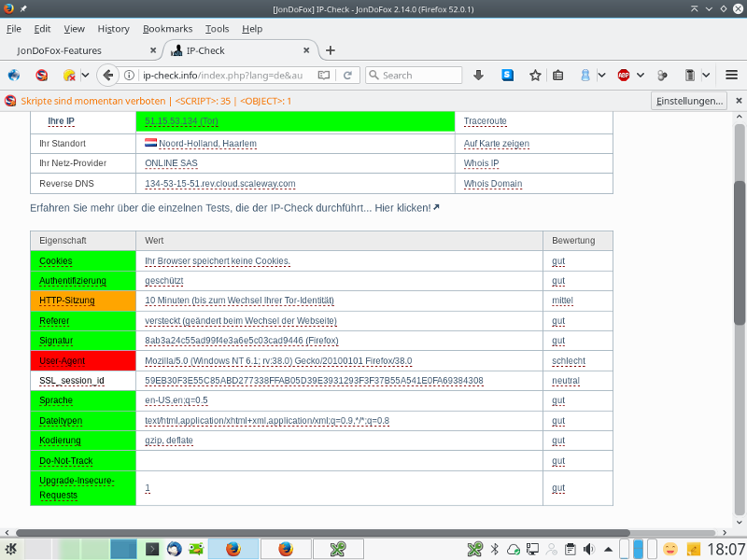Click the blue profile figure toolbar icon
Viewport: 747px width, 560px height.
coord(585,76)
